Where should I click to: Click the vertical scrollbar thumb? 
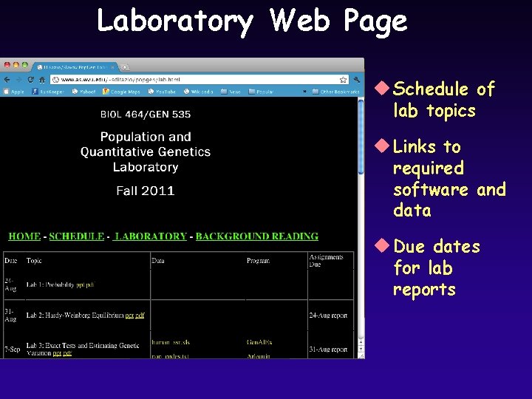click(x=361, y=137)
